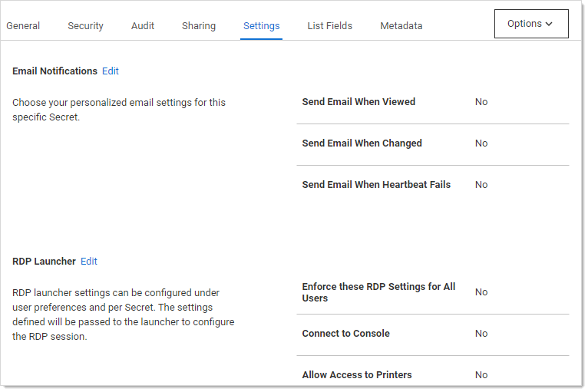
Task: Click the No value for Send Email When Viewed
Action: pyautogui.click(x=481, y=102)
